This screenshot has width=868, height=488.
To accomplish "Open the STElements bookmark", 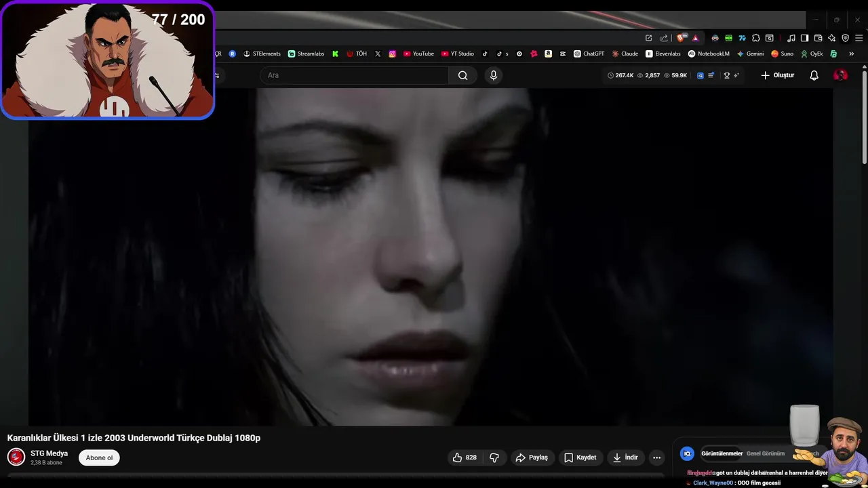I will coord(262,54).
